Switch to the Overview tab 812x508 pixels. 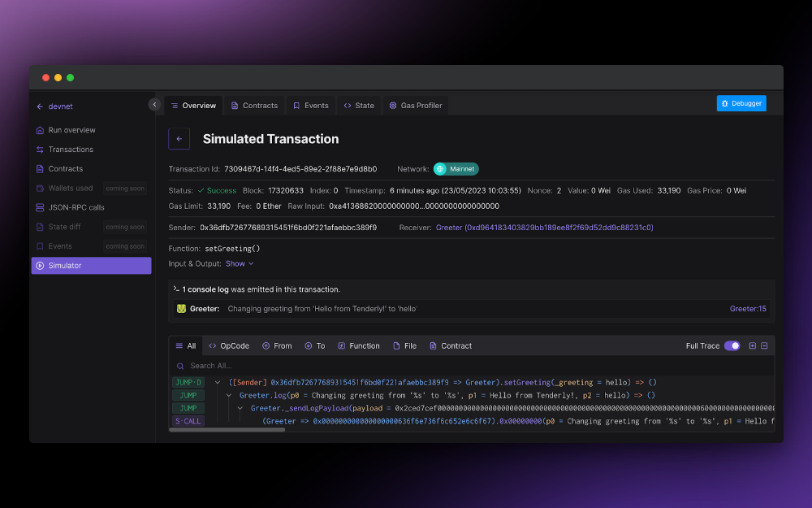[x=194, y=106]
